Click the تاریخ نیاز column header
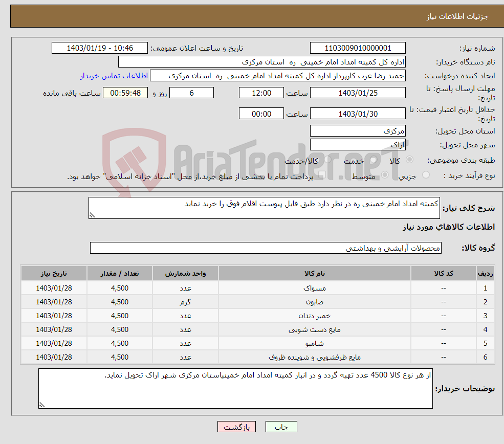504x444 pixels. (54, 273)
